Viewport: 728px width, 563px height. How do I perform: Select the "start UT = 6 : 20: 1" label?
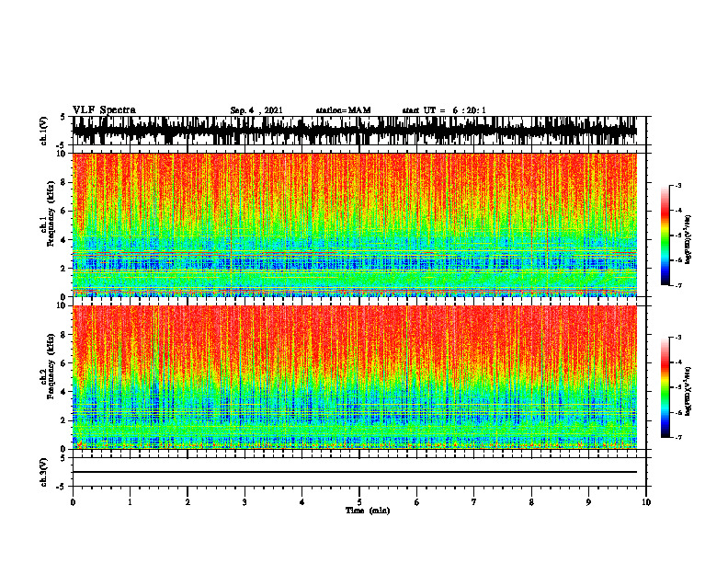444,110
